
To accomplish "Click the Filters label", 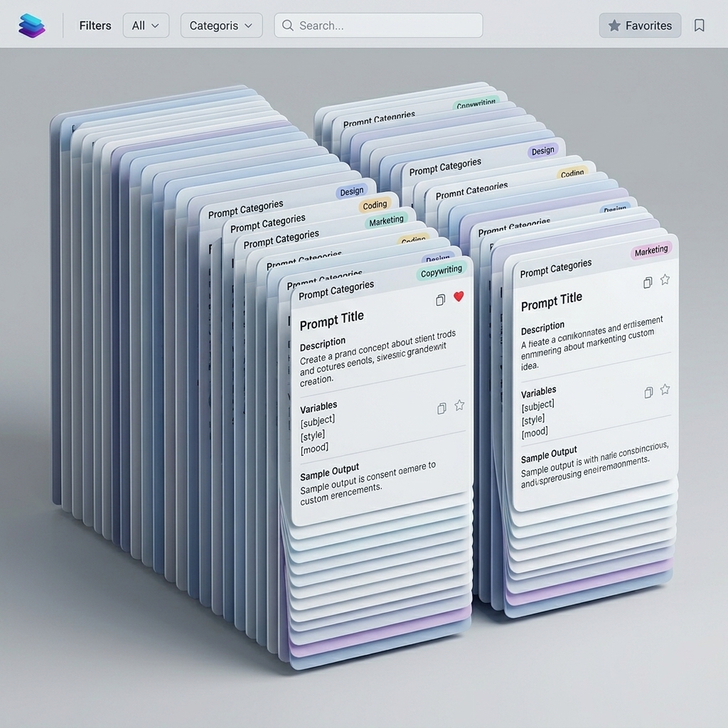I will click(95, 26).
